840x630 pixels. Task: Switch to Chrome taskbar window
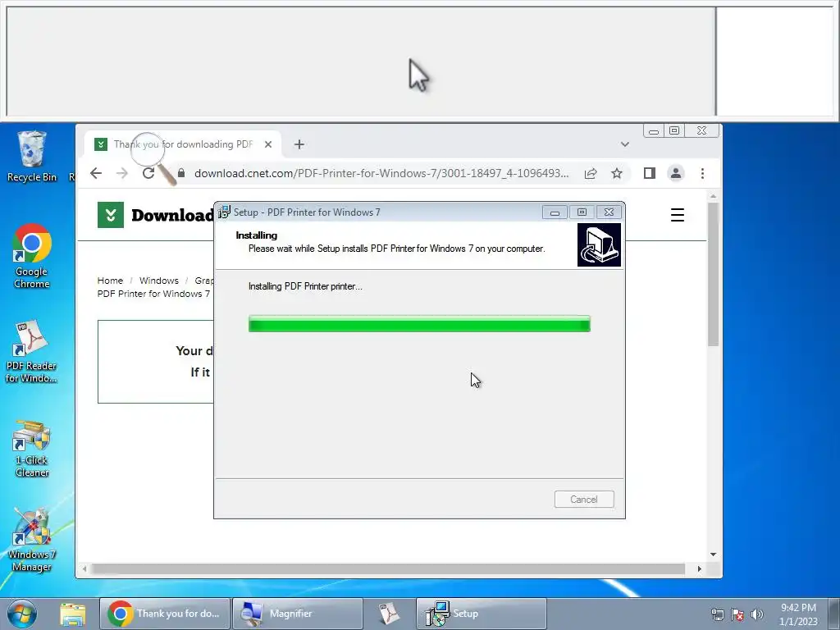point(164,614)
